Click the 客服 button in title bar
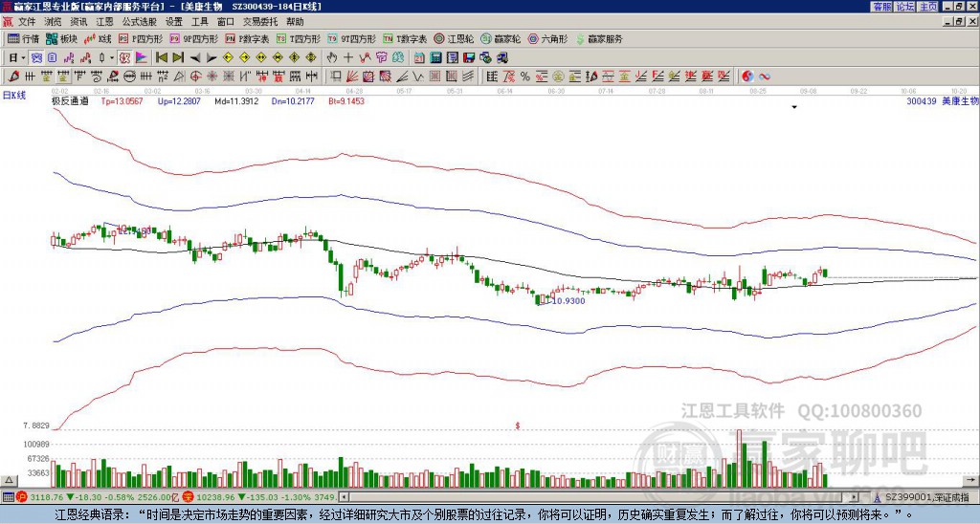The height and width of the screenshot is (524, 980). (x=882, y=7)
